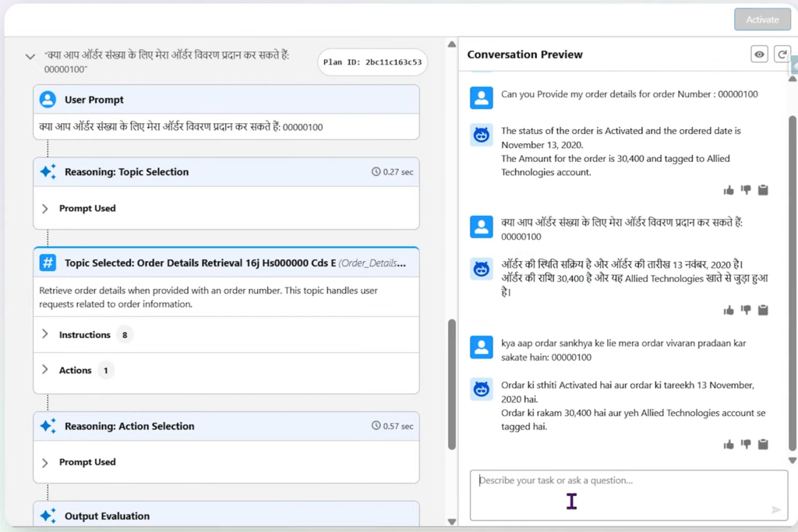Click the Plan ID 2bc11c163c53 badge
The image size is (798, 532).
[373, 62]
